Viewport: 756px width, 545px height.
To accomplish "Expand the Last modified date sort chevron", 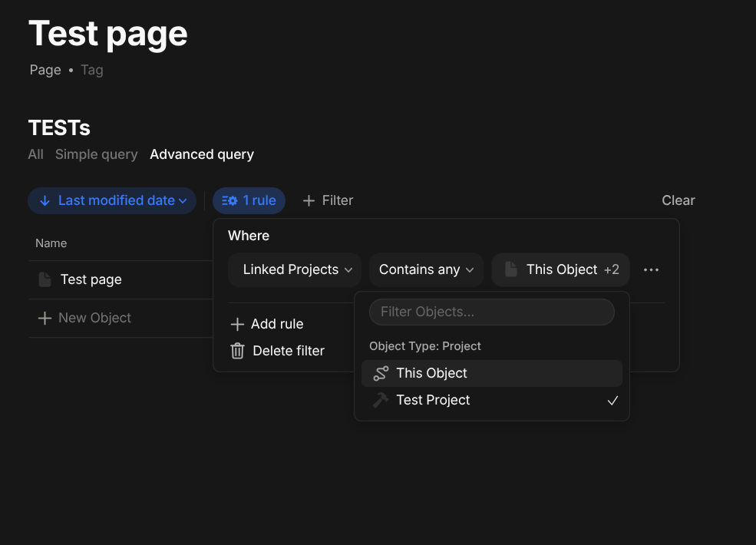I will click(x=183, y=201).
